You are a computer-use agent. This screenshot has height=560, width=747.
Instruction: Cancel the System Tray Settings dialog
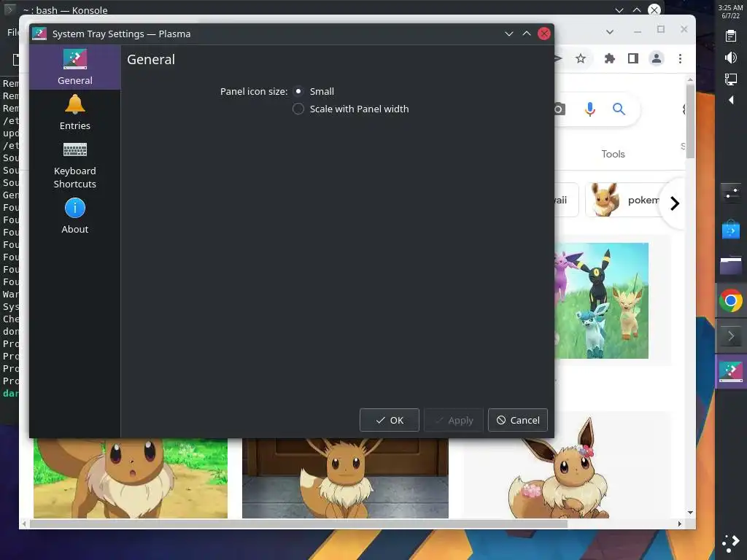(518, 420)
